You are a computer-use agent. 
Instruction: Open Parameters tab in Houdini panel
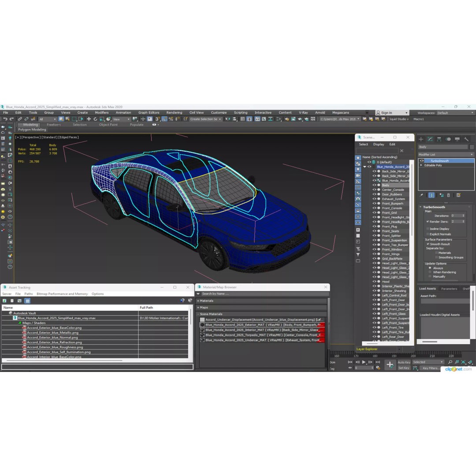(449, 289)
